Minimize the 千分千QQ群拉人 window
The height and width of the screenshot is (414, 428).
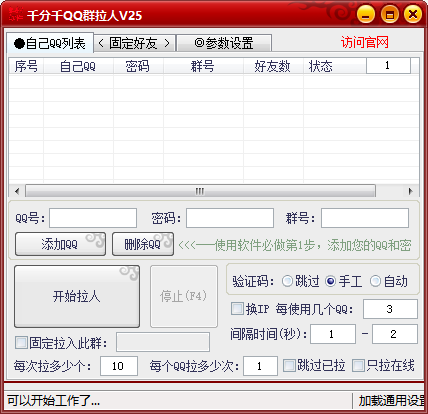[366, 15]
